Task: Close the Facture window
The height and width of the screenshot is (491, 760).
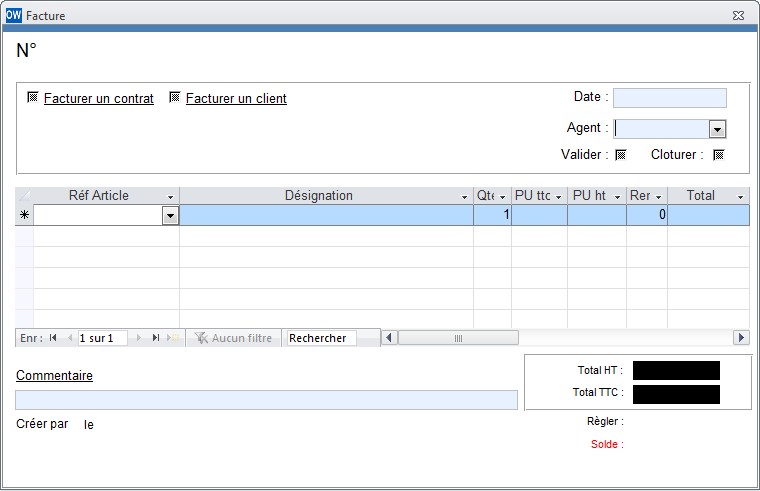Action: (738, 16)
